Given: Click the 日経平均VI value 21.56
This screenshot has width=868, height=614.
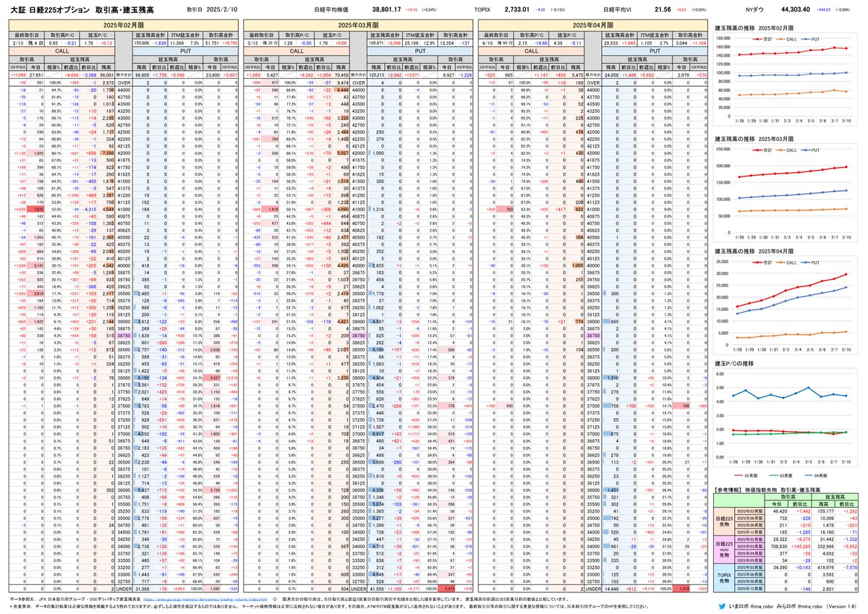Looking at the screenshot, I should [x=663, y=11].
